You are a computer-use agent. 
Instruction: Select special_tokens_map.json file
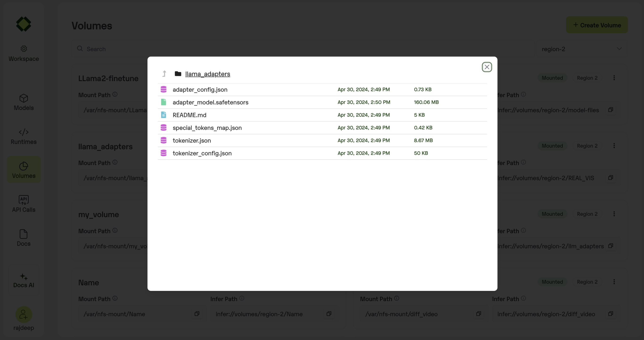(207, 128)
